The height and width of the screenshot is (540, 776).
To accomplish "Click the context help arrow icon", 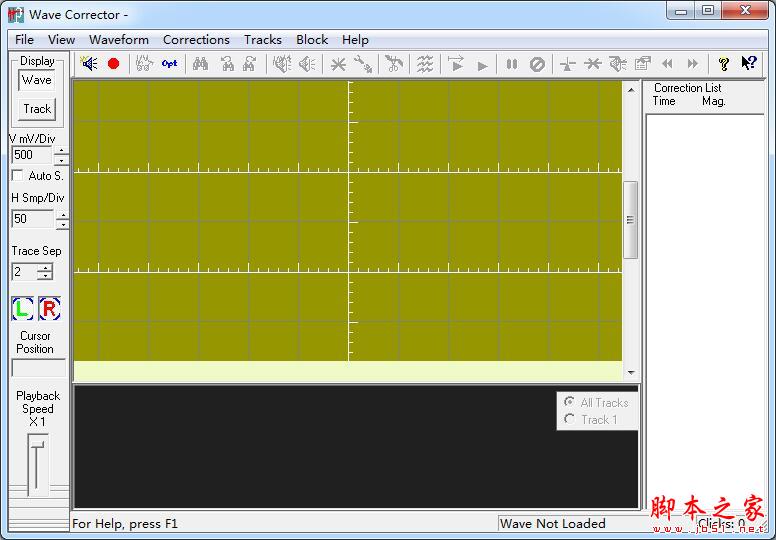I will point(748,64).
